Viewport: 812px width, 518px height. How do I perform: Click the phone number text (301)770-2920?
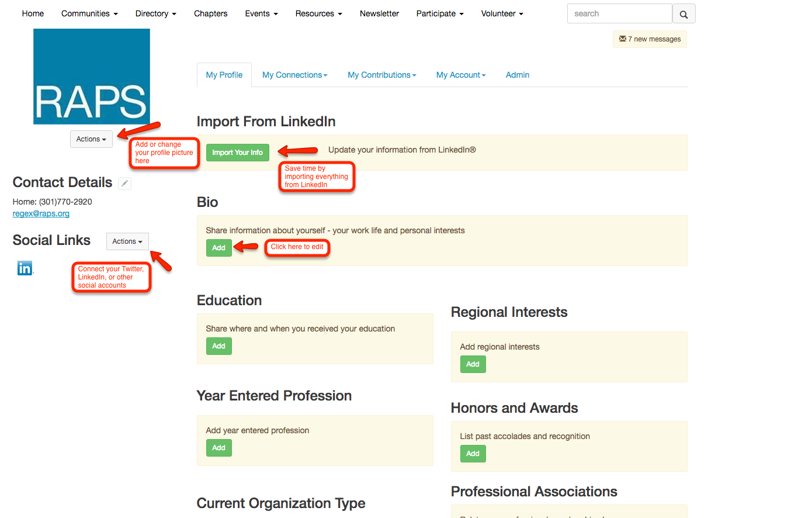coord(65,202)
